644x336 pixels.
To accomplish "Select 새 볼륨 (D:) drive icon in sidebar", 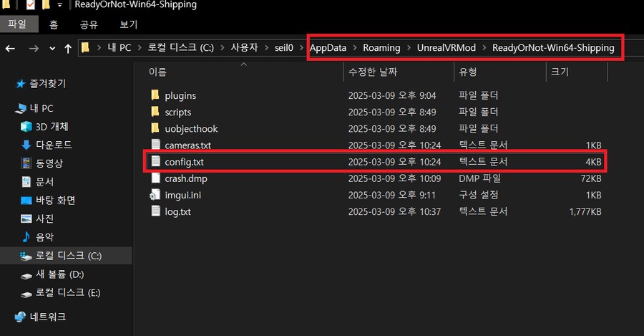I will tap(26, 276).
